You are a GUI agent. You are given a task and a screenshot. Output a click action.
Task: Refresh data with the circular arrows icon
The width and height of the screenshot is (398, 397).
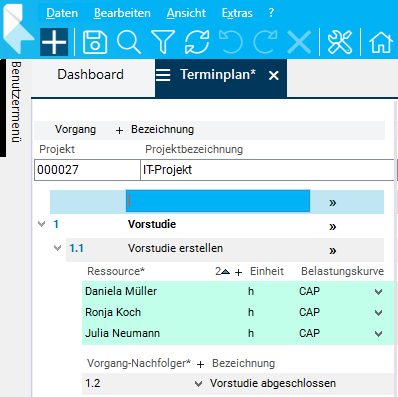197,42
